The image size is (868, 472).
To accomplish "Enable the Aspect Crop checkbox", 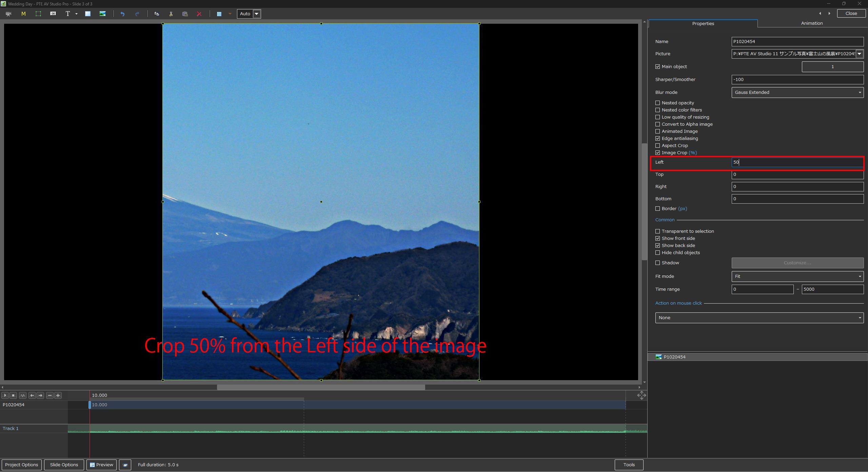I will click(x=658, y=146).
